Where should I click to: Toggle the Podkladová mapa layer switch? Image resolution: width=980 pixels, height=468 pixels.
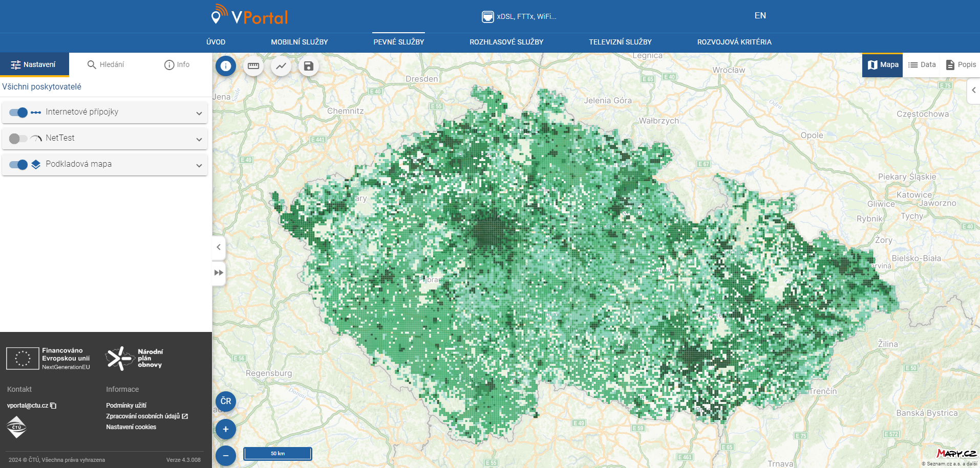pos(18,164)
